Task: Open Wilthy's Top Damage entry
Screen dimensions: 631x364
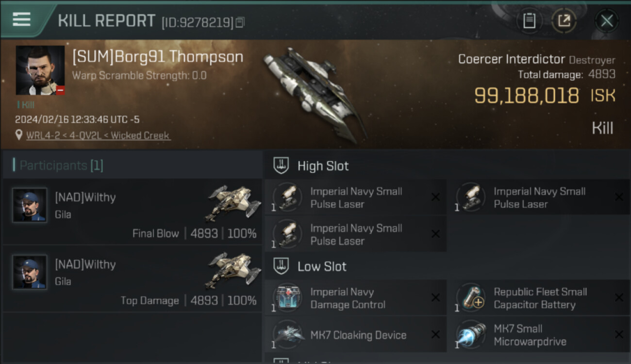Action: tap(132, 279)
